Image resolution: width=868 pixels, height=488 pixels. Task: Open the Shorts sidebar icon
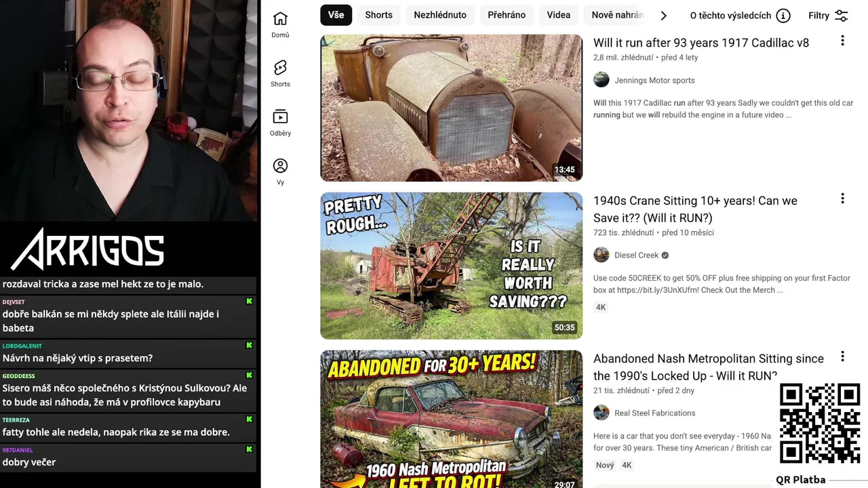point(280,68)
